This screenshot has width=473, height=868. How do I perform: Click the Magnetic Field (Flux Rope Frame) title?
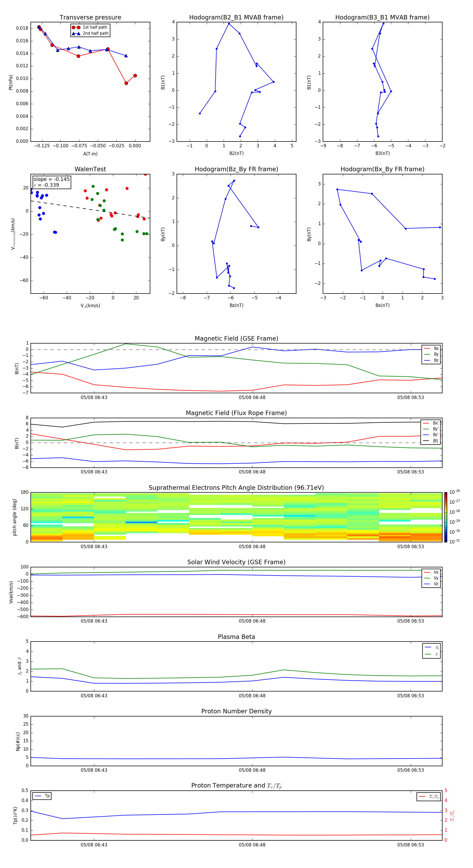tap(236, 413)
